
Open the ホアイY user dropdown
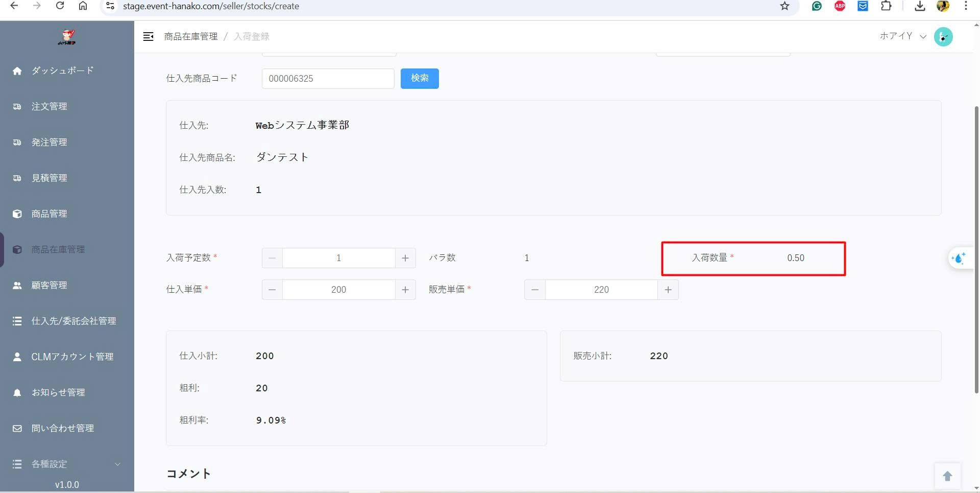pos(902,36)
